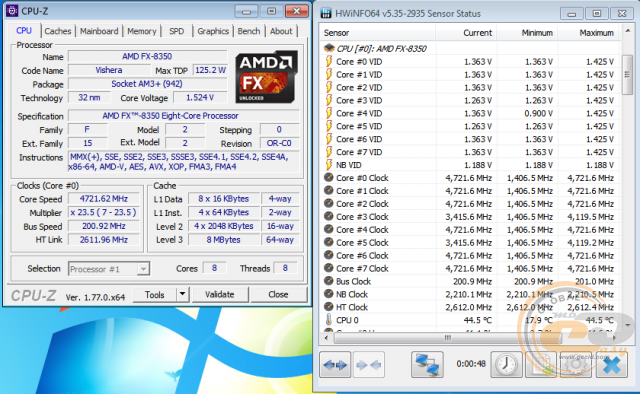Click the NB VID lightning icon
Image resolution: width=640 pixels, height=394 pixels.
coord(329,165)
